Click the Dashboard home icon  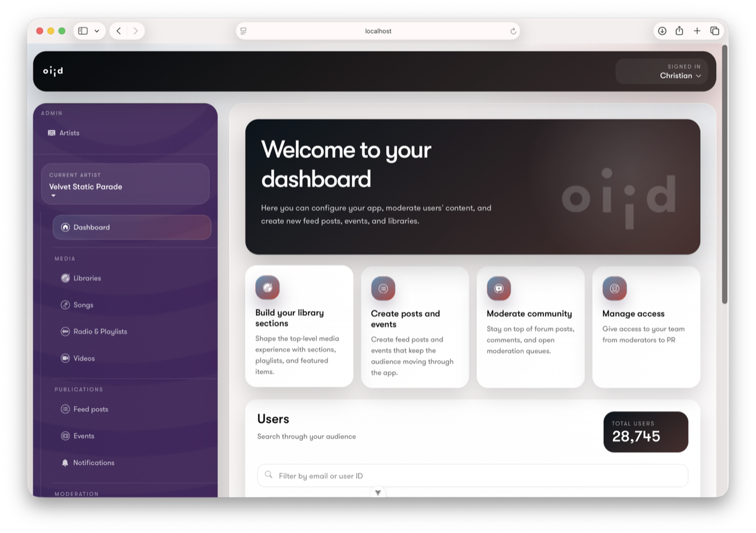[65, 227]
